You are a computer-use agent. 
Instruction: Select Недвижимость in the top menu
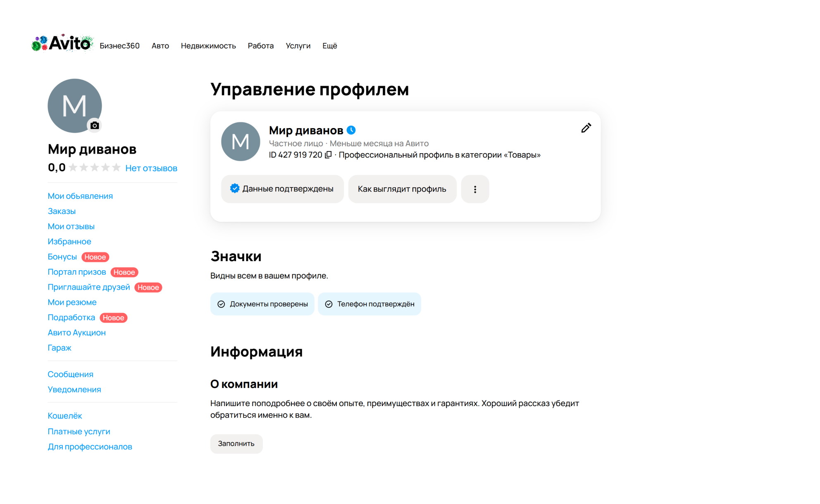tap(208, 46)
